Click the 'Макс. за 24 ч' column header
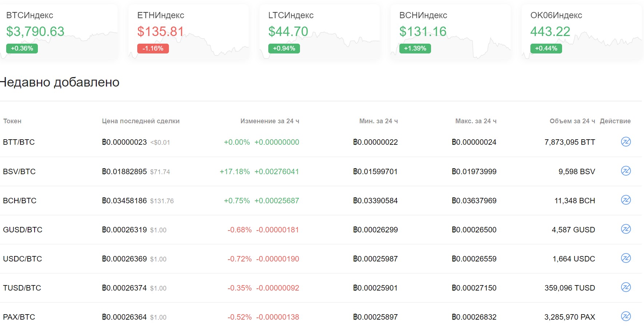This screenshot has width=644, height=328. (476, 121)
